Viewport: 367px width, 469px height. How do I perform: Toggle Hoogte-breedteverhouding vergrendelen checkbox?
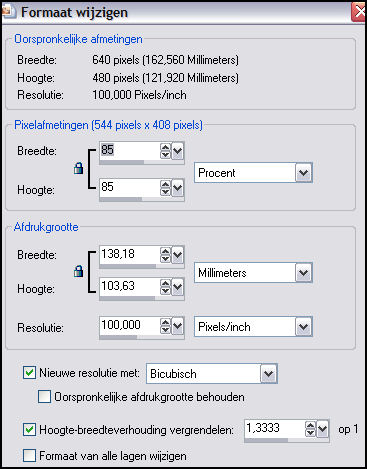tap(29, 429)
